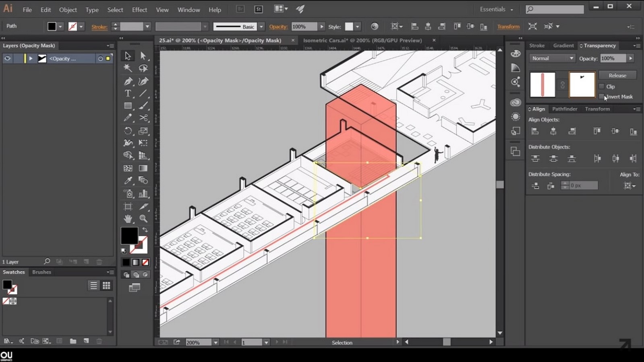Open the Essentials workspace dropdown
This screenshot has height=362, width=644.
pyautogui.click(x=497, y=9)
